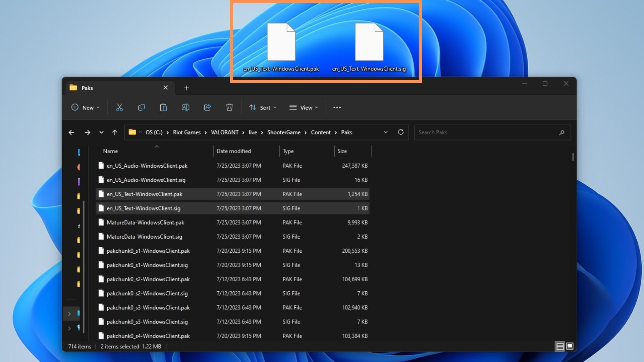Add a new tab with plus button

187,88
